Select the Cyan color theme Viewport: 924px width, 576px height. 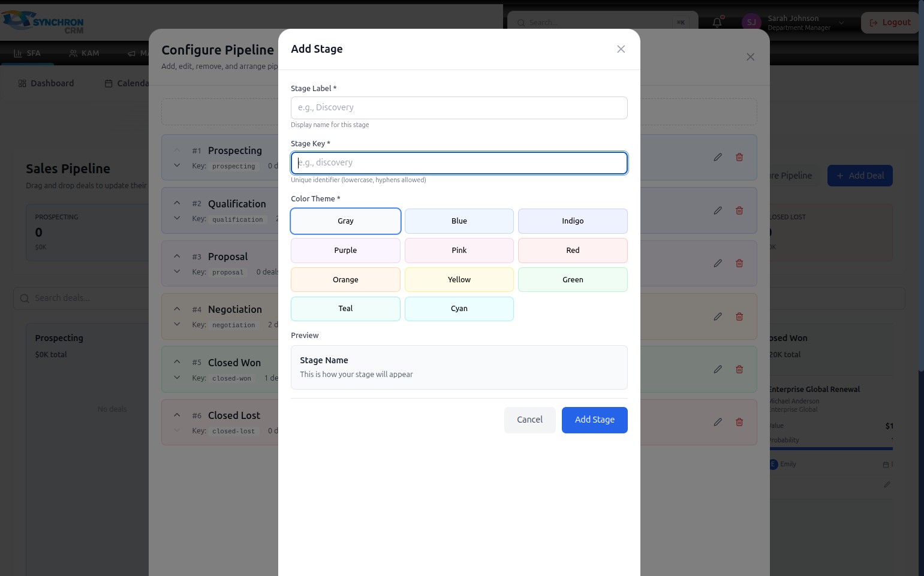[459, 309]
